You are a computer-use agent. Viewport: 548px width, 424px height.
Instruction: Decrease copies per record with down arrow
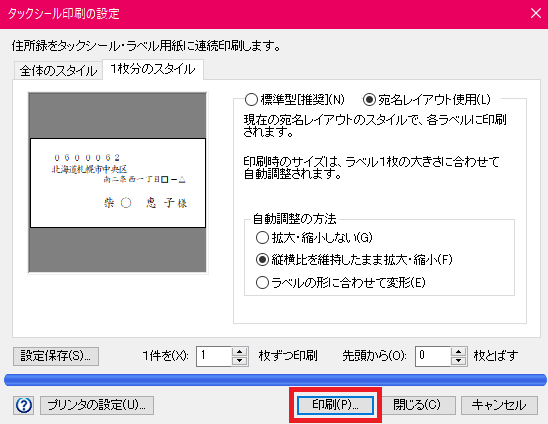pos(239,361)
